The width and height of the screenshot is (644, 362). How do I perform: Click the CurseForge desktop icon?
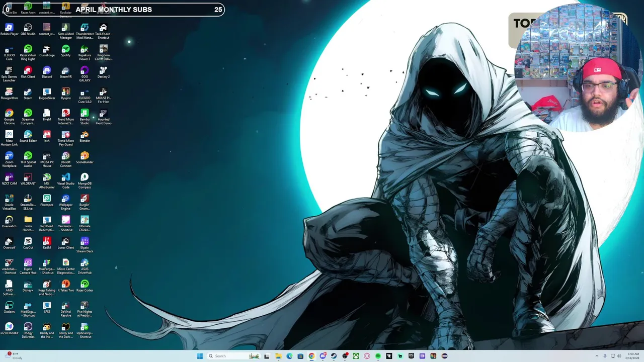(47, 51)
